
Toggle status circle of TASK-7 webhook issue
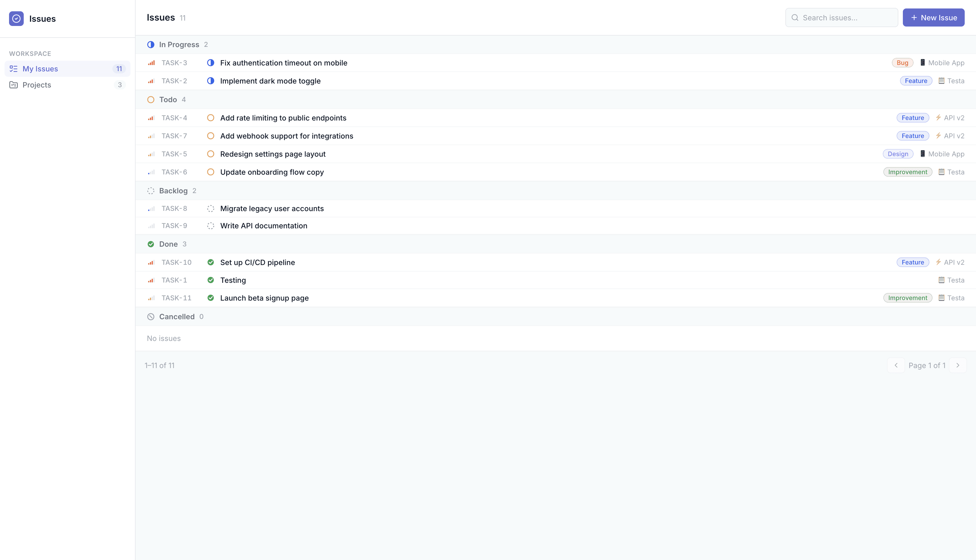[x=210, y=136]
